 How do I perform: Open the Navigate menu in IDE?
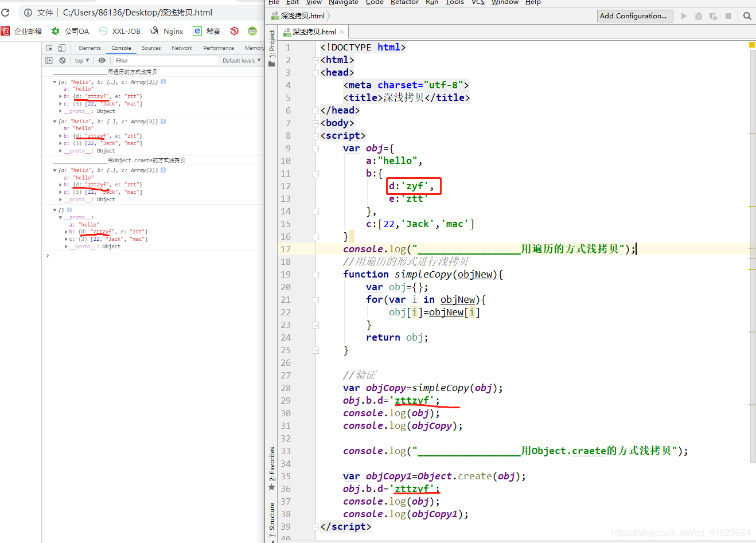click(x=344, y=2)
